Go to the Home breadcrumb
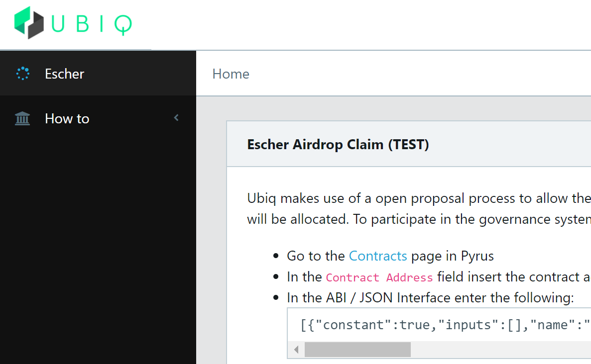Screen dimensions: 591x364 click(231, 74)
